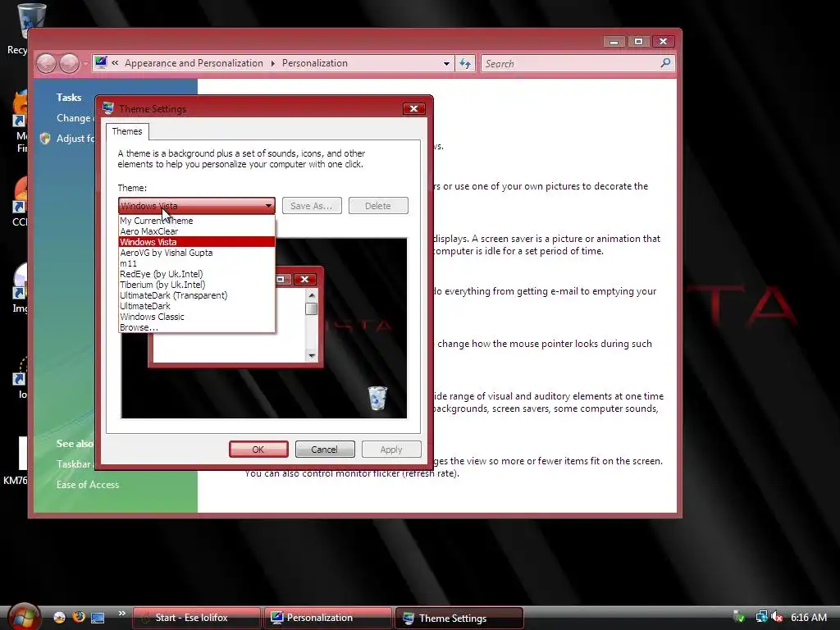Switch to the Start - Ese lolifox taskbar item
The image size is (840, 630).
(x=197, y=618)
